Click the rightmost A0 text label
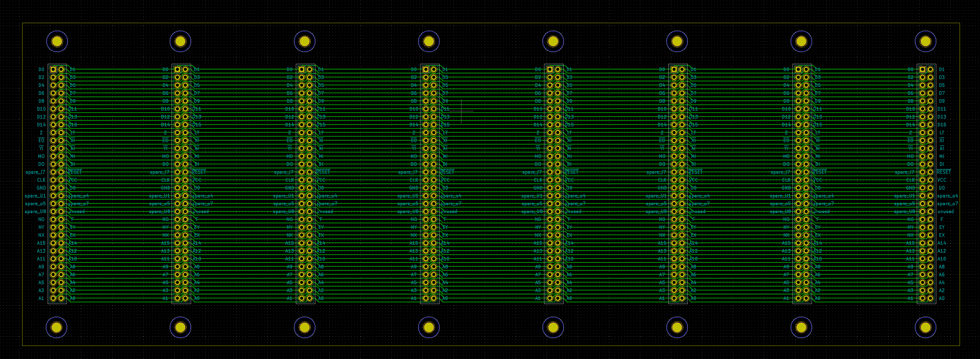 pyautogui.click(x=942, y=298)
